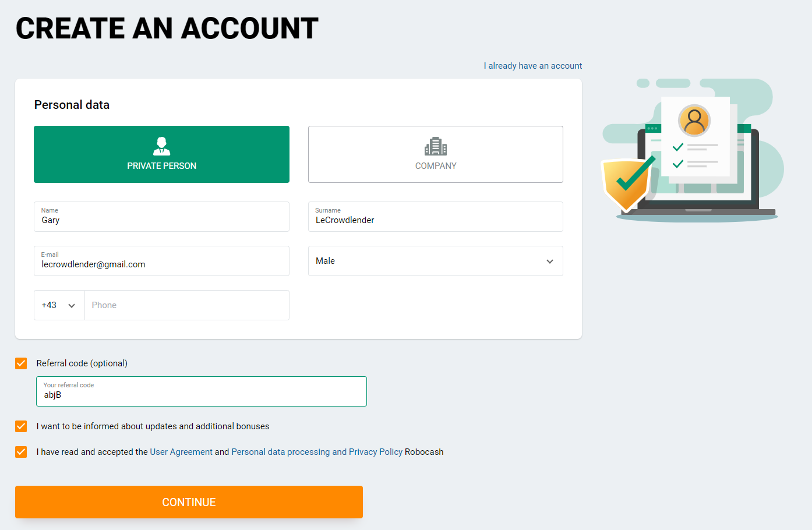Open Personal data processing and Privacy Policy
Image resolution: width=812 pixels, height=530 pixels.
317,452
